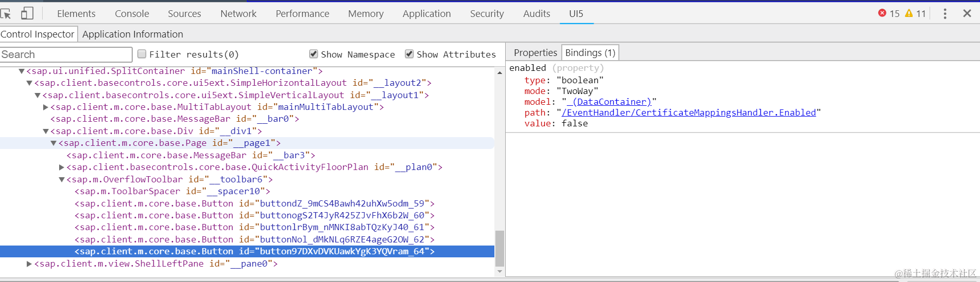Click the red error count icon
This screenshot has height=282, width=980.
click(882, 13)
